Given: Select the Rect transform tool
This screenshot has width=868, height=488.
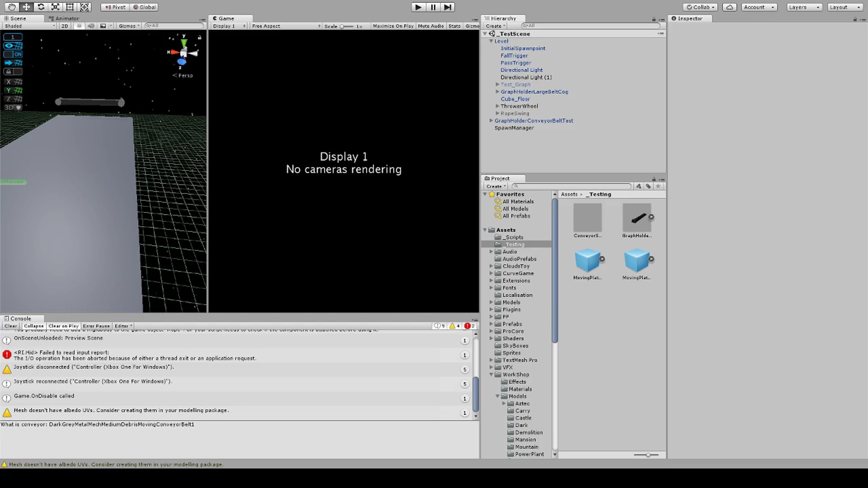Looking at the screenshot, I should point(70,7).
